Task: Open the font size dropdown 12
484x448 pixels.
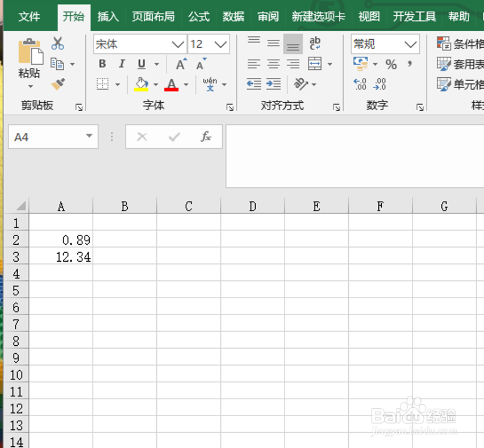Action: 221,44
